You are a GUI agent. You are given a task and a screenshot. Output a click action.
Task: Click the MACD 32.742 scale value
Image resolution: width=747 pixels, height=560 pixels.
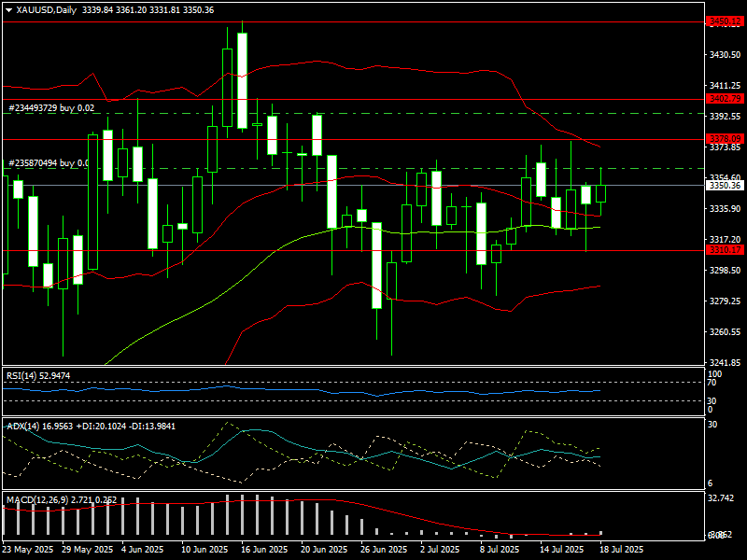pos(720,499)
